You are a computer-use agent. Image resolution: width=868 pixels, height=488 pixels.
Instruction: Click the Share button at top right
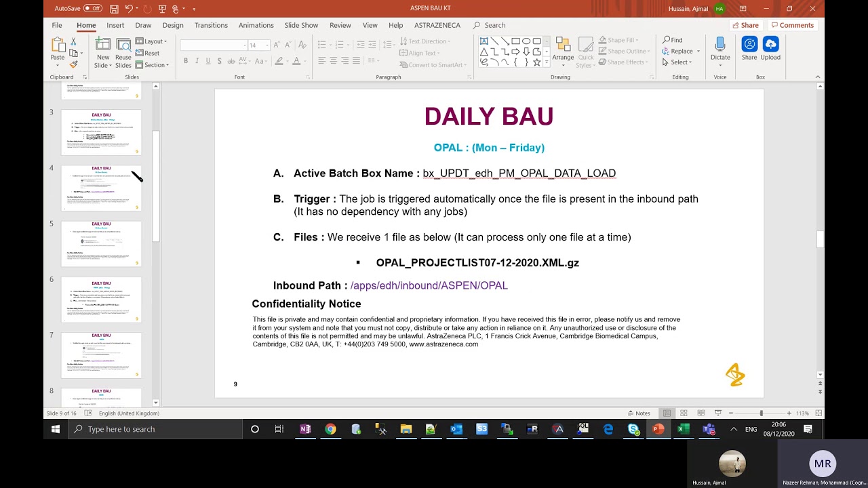tap(745, 25)
